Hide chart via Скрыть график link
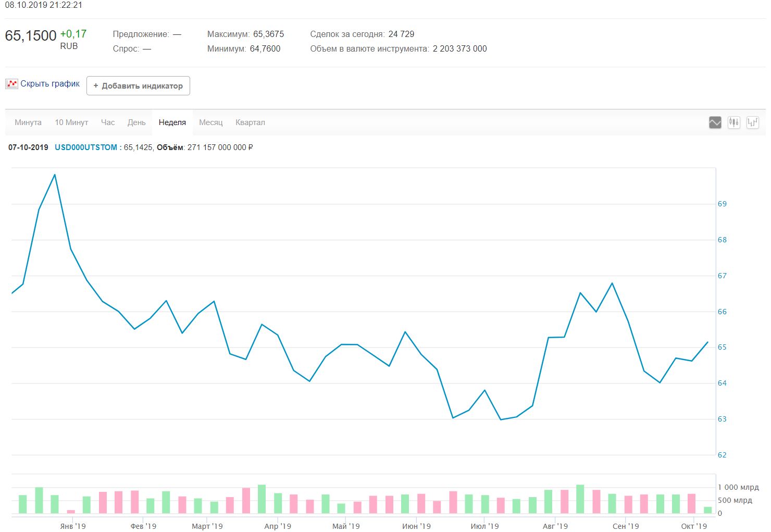Viewport: 771px width, 532px height. click(x=50, y=84)
